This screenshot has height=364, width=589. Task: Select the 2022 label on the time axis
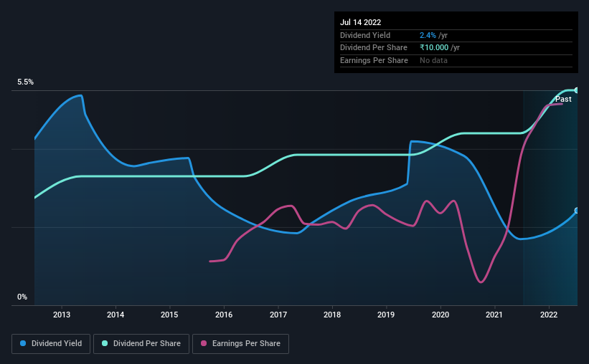point(549,315)
